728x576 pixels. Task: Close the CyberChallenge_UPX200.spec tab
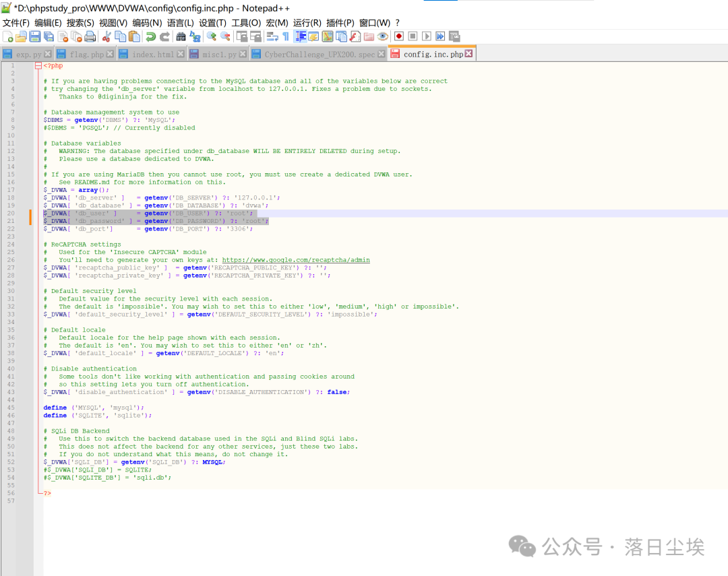[x=381, y=54]
